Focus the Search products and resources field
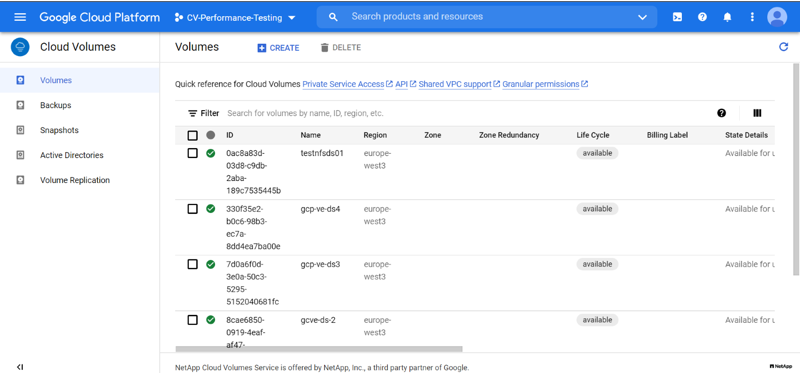 click(487, 17)
